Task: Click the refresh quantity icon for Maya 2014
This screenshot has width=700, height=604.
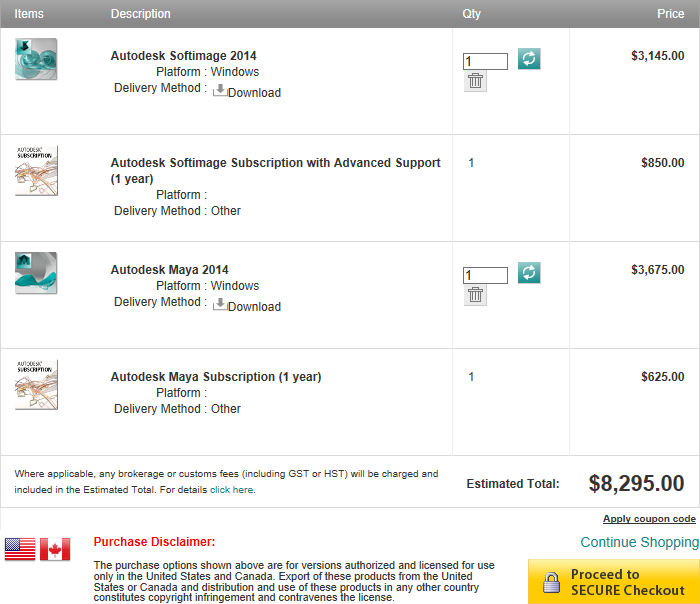Action: 529,273
